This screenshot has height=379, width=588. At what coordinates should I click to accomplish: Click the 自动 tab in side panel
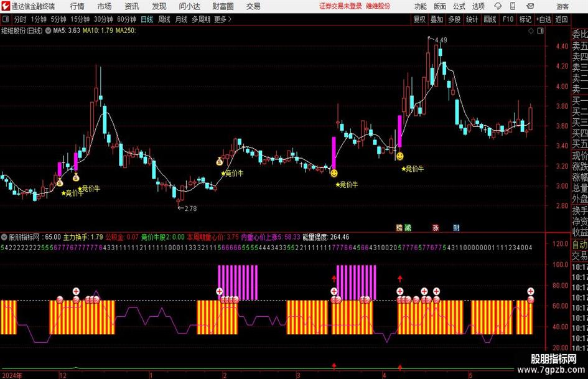click(x=580, y=245)
